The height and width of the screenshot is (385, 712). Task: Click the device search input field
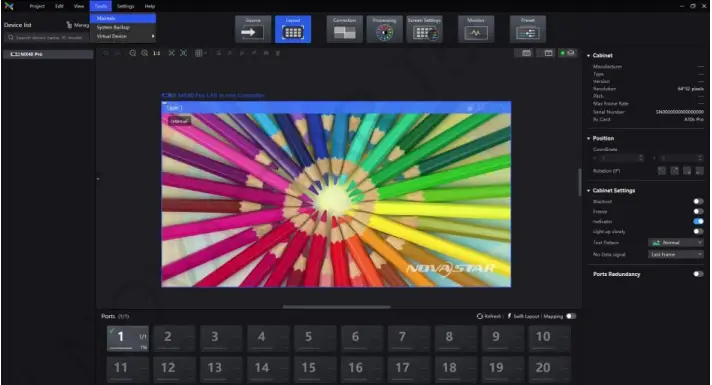pos(46,37)
